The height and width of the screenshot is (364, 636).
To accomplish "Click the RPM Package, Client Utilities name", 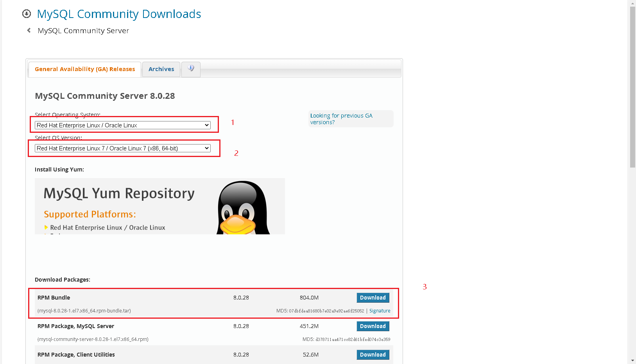I will coord(76,355).
